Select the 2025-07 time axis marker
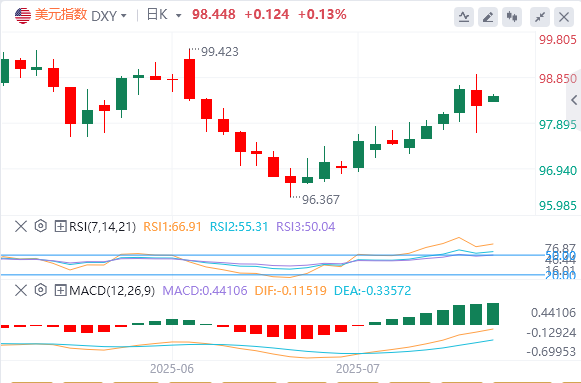This screenshot has width=581, height=383. point(358,369)
